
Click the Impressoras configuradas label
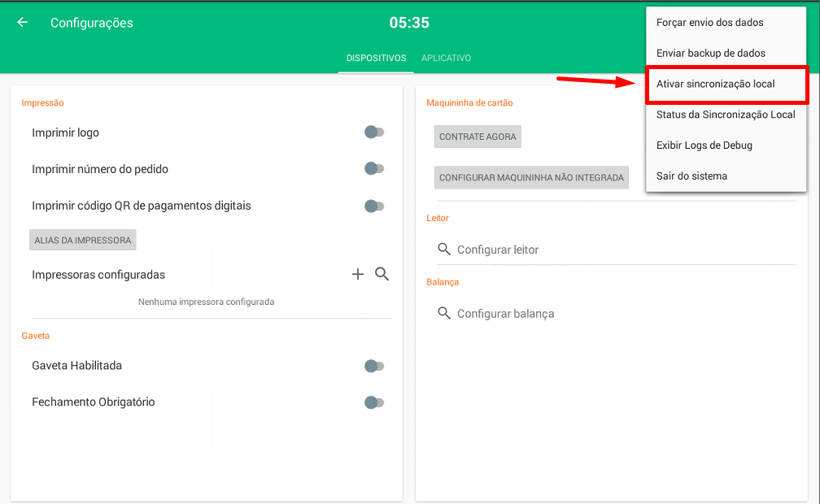point(98,275)
